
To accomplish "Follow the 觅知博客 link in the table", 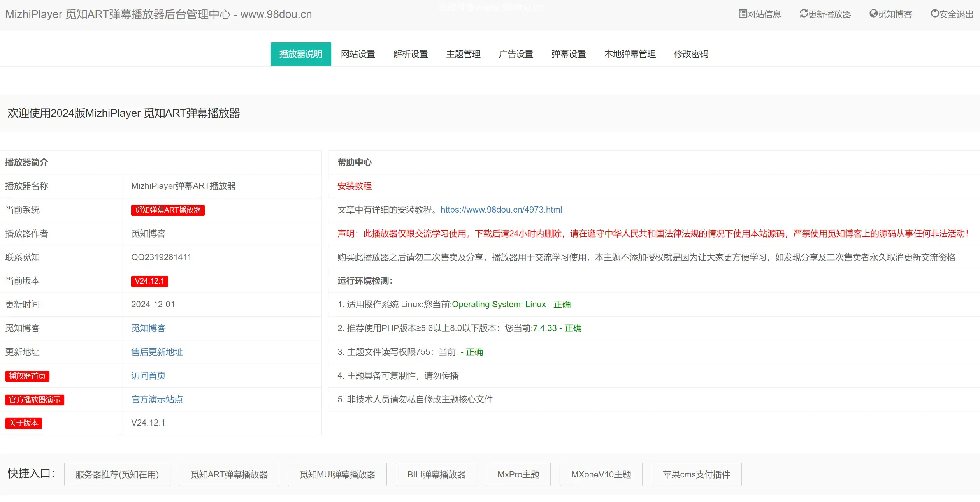I will [x=148, y=328].
